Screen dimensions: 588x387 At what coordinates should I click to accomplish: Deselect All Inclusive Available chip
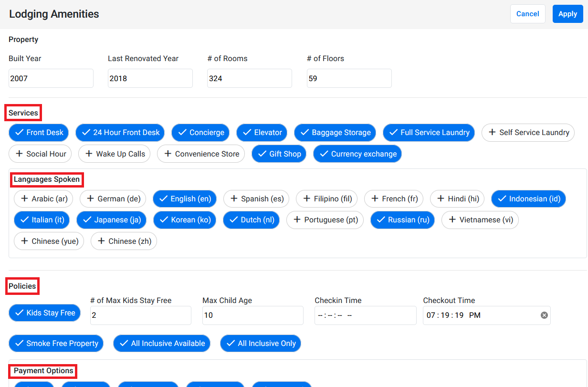[162, 343]
